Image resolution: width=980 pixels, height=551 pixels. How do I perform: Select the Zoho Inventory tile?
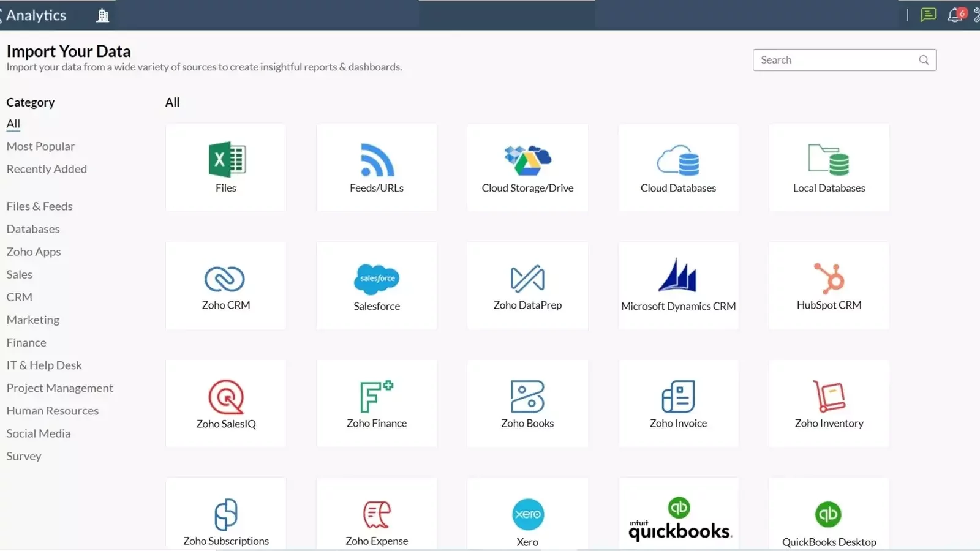pos(829,403)
